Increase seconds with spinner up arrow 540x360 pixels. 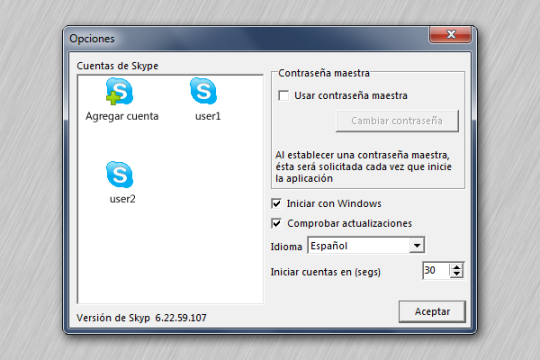tap(457, 267)
